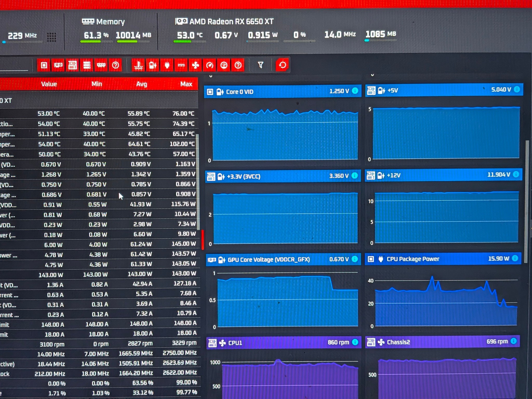Image resolution: width=532 pixels, height=399 pixels.
Task: Click the 2750.00 MHz max value
Action: point(180,353)
